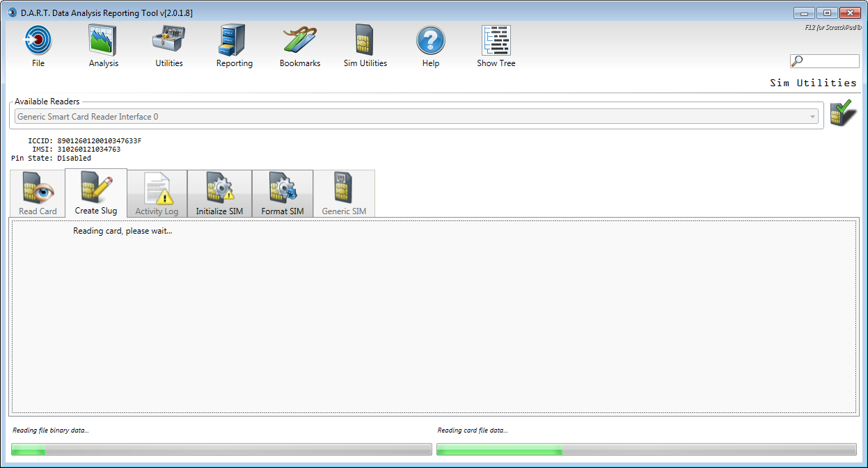Click the ICCID value 8901260120010347633F

(100, 140)
